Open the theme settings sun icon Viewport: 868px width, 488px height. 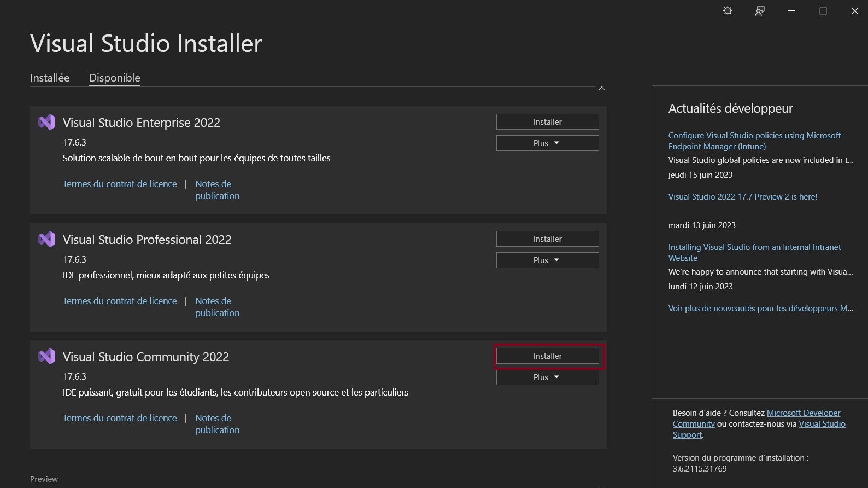tap(728, 11)
